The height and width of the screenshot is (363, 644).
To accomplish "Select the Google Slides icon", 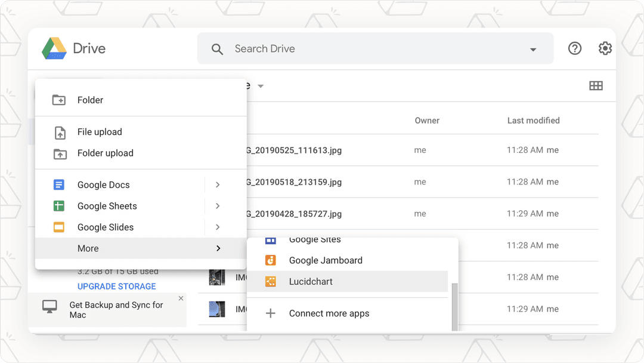I will pyautogui.click(x=58, y=227).
